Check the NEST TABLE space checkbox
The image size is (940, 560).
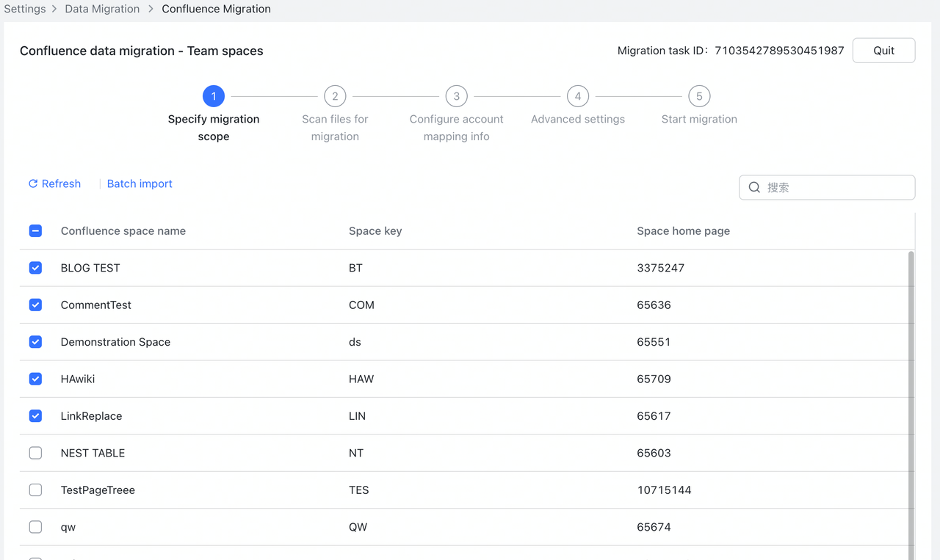click(x=35, y=453)
